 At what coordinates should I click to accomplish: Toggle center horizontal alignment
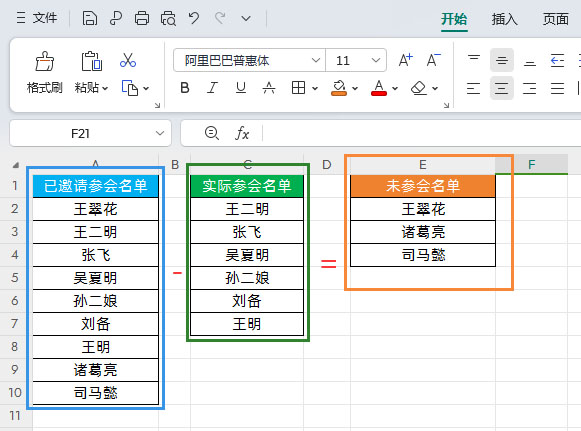[501, 88]
